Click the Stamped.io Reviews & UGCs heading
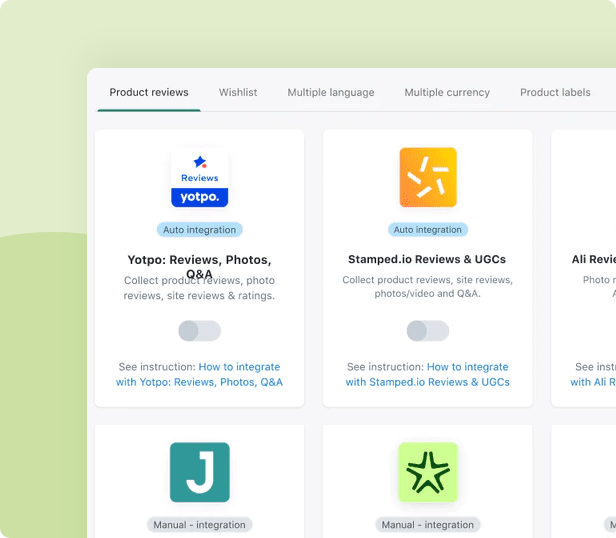This screenshot has width=616, height=538. 427,259
